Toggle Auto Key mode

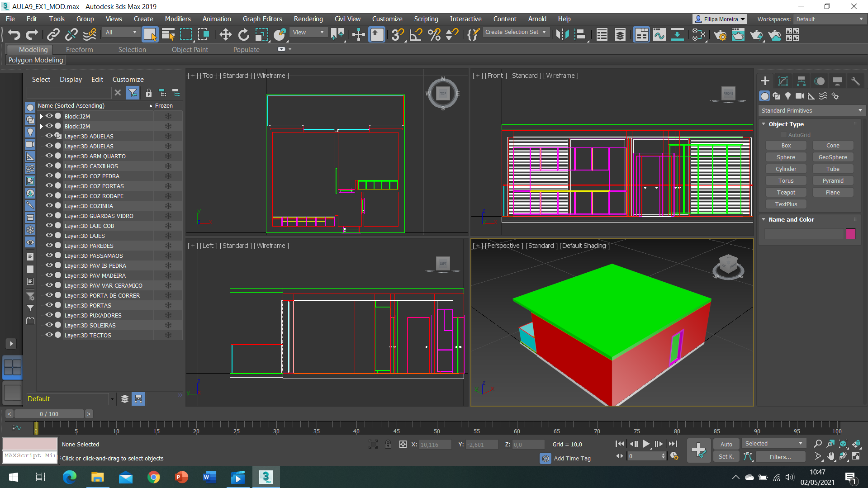click(726, 444)
